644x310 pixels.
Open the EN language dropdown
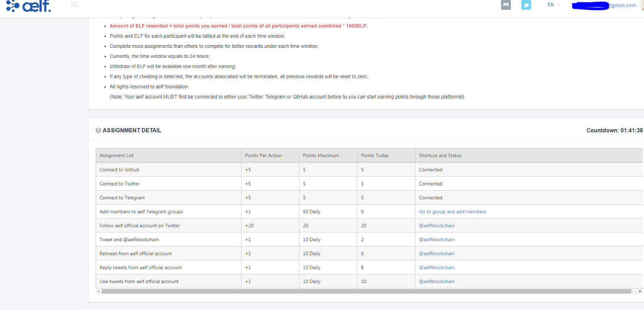point(553,5)
